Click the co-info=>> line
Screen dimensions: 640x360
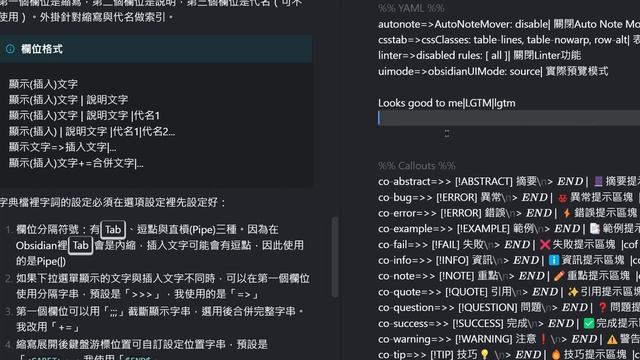[509, 260]
